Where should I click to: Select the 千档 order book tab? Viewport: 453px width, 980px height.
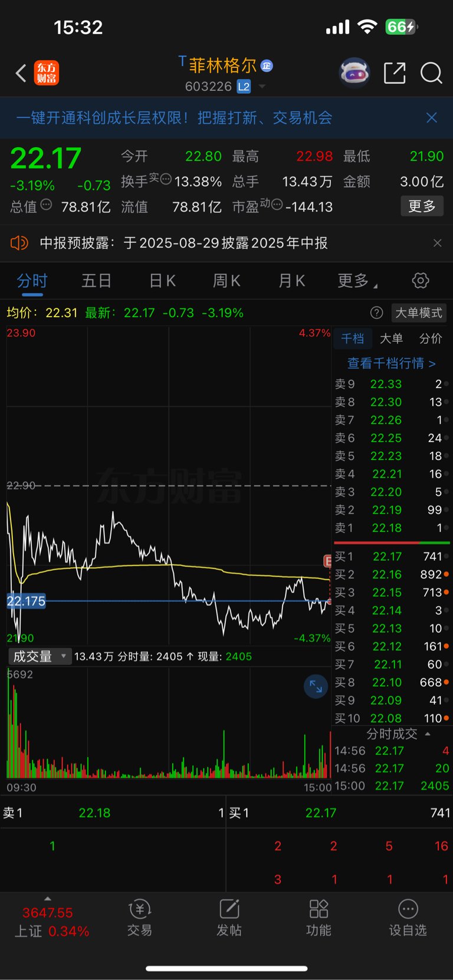point(353,338)
